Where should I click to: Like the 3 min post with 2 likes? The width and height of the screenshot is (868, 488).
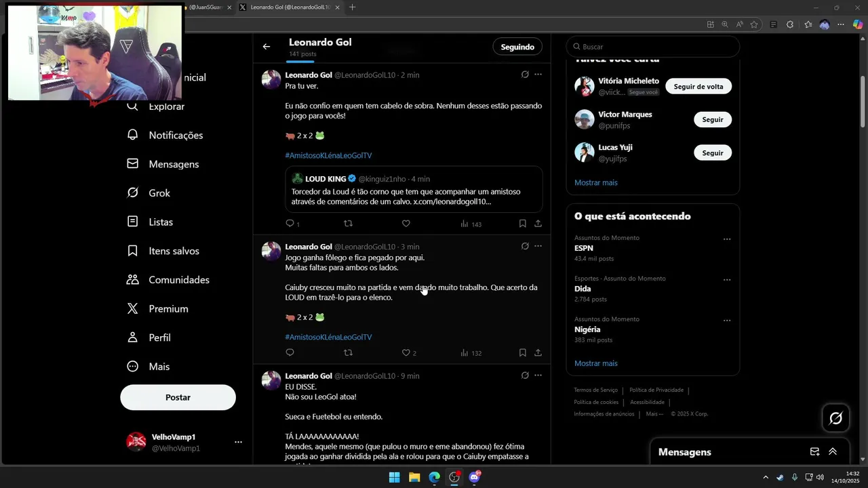click(409, 352)
